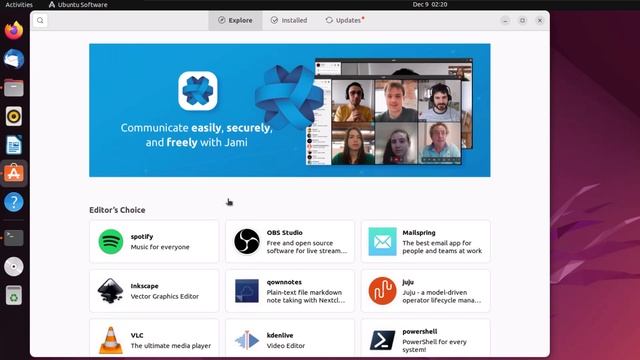Open Help from the dock
This screenshot has width=640, height=360.
14,202
